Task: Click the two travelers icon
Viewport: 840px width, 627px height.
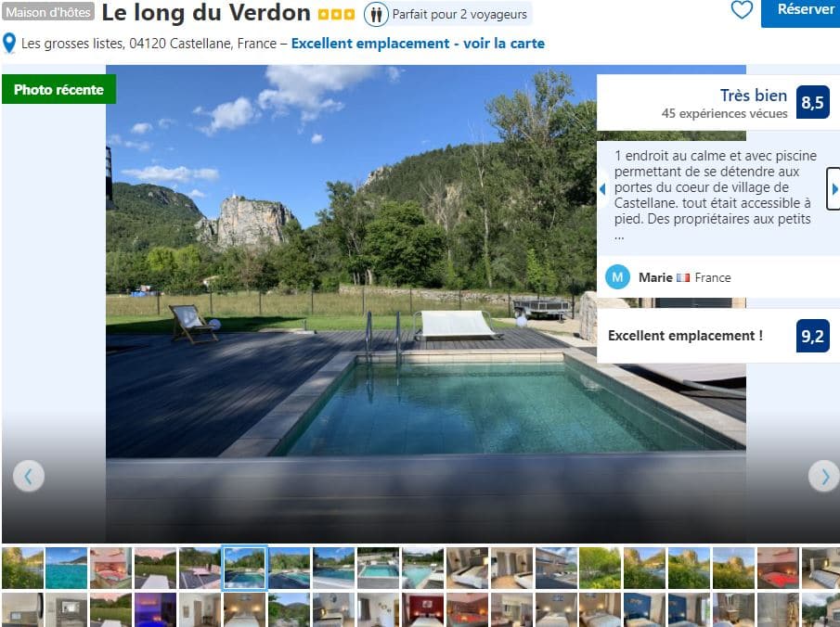Action: coord(376,15)
